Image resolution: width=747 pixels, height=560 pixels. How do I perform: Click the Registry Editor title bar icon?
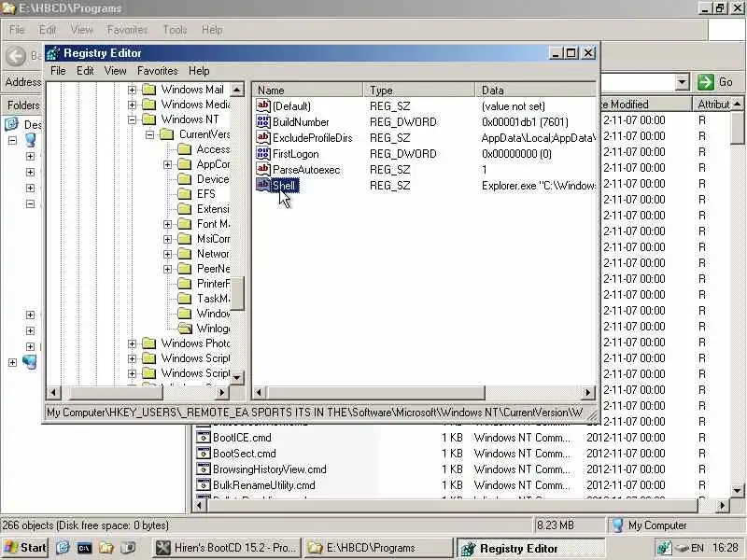click(53, 53)
